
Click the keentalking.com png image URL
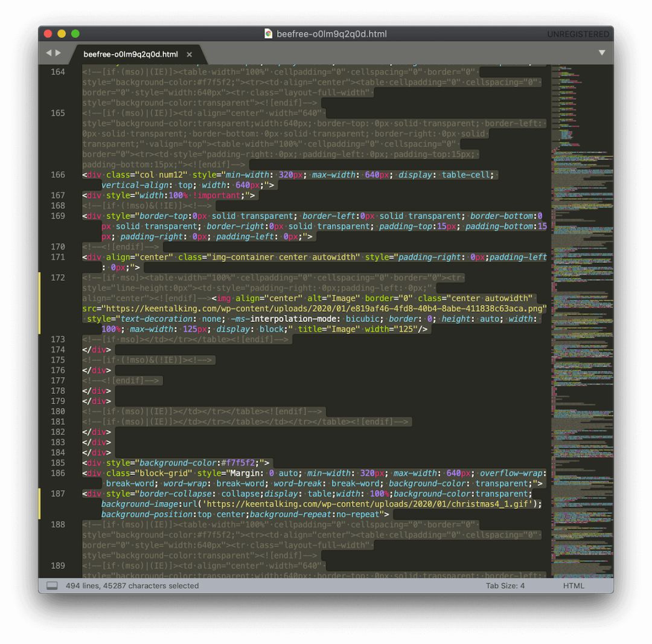pyautogui.click(x=324, y=309)
